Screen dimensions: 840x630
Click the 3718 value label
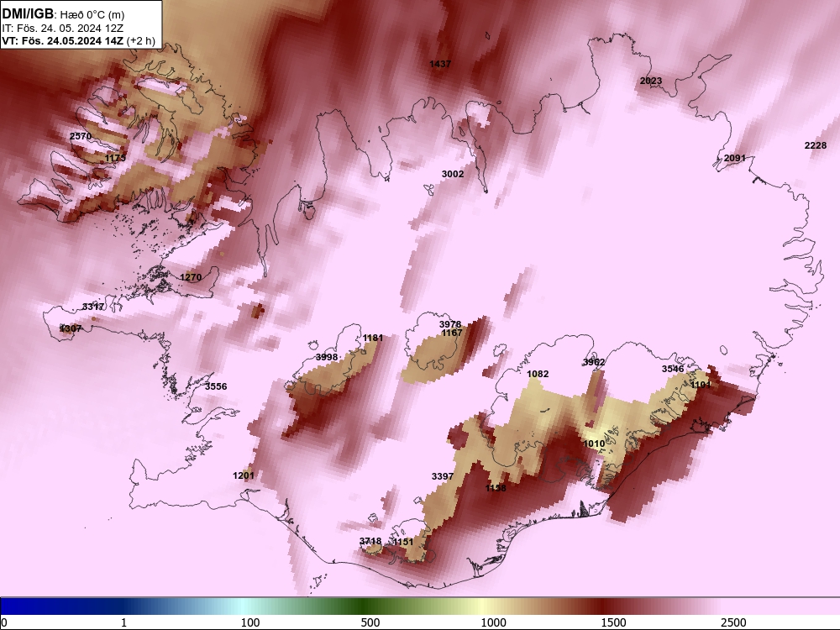(x=370, y=541)
